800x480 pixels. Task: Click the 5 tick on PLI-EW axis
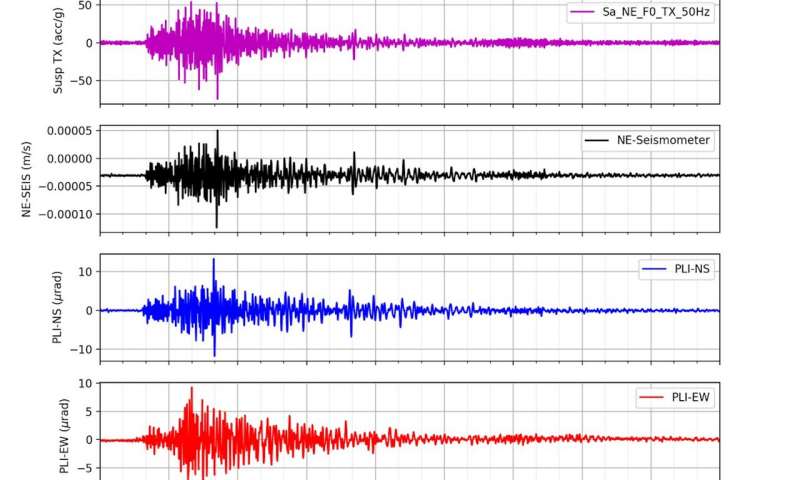tap(89, 411)
